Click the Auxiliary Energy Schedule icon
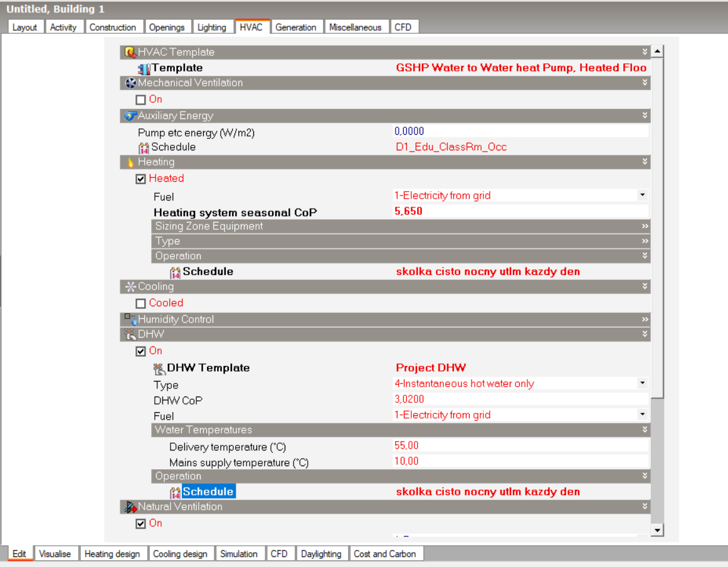 144,148
